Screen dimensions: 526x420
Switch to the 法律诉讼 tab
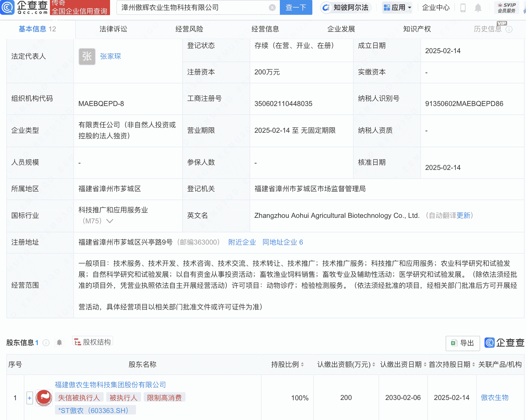[x=113, y=29]
